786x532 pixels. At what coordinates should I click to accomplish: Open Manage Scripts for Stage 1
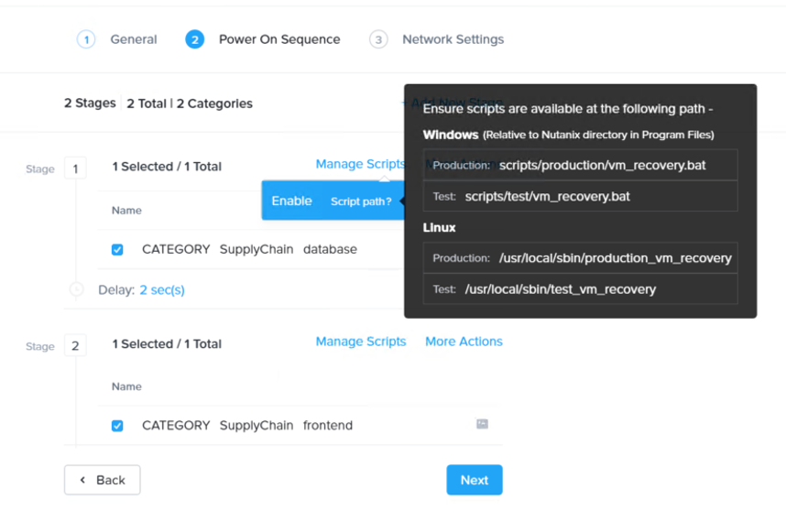coord(360,164)
